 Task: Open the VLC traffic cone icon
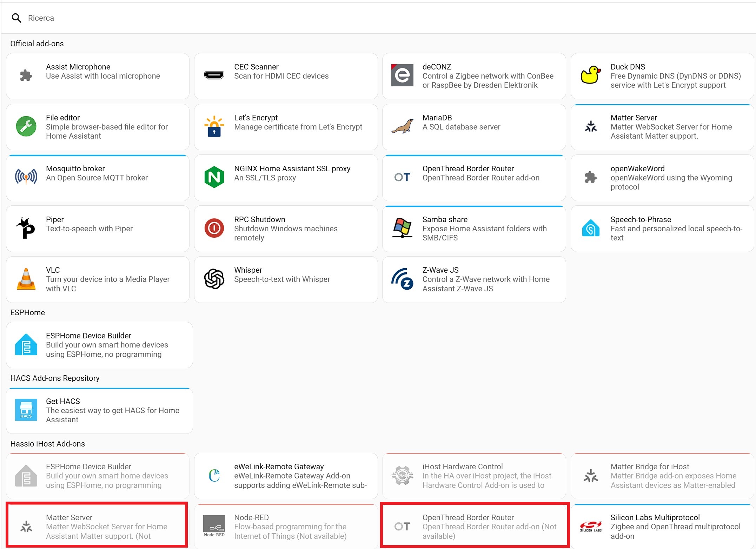coord(26,279)
